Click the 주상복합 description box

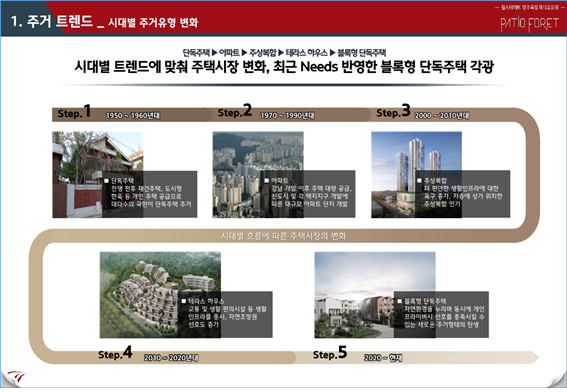[462, 194]
